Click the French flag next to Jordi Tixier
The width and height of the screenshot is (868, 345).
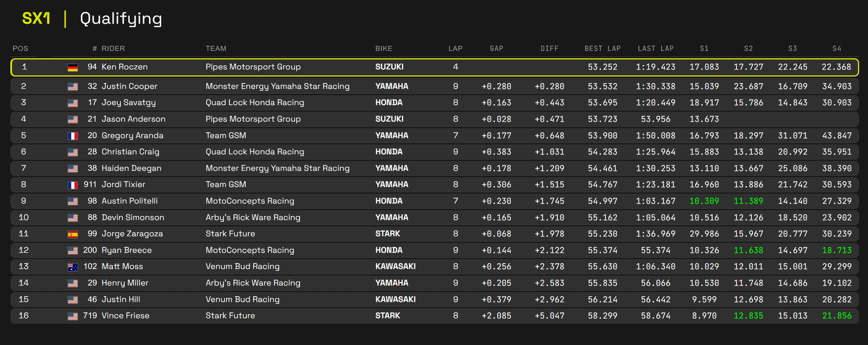(72, 185)
